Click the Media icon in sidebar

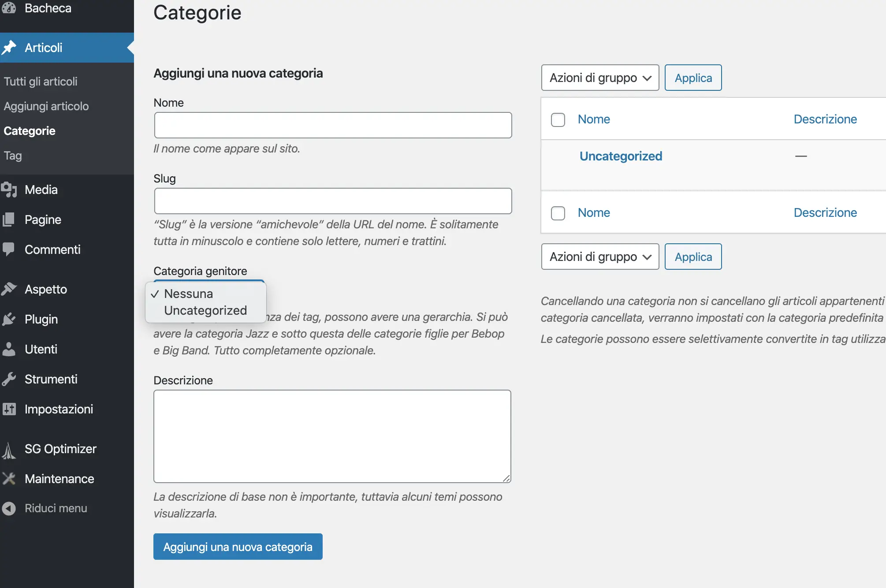[x=9, y=190]
